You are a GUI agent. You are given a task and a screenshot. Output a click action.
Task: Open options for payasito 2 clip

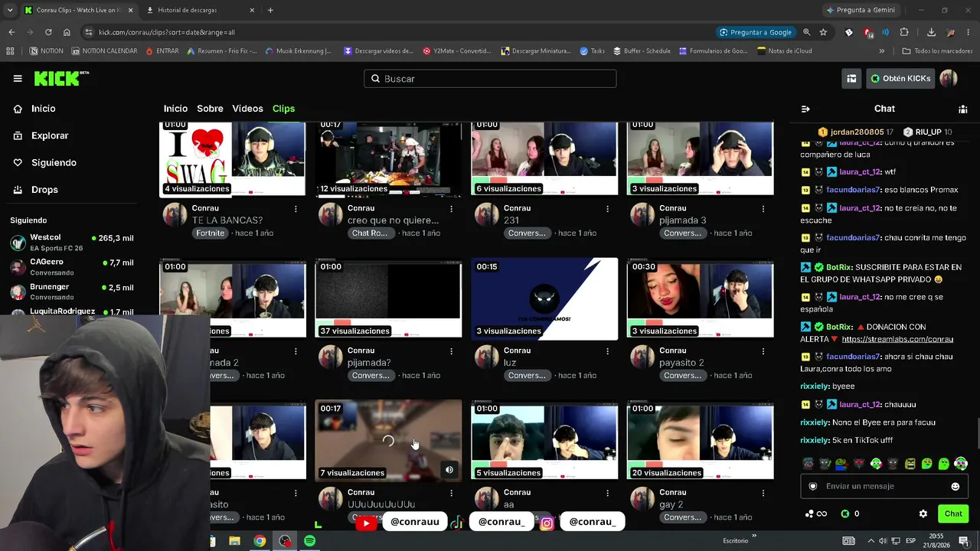[763, 350]
